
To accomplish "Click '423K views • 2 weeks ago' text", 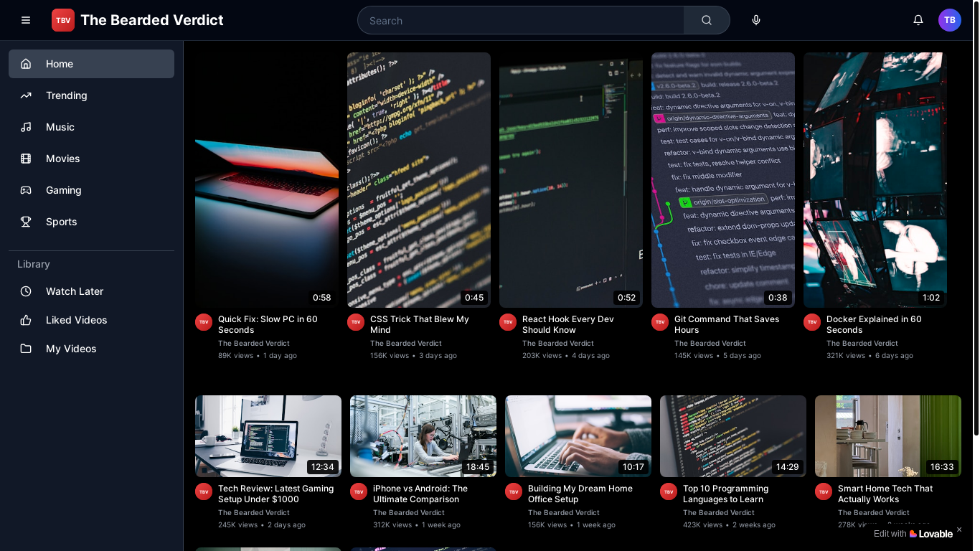I will 729,524.
